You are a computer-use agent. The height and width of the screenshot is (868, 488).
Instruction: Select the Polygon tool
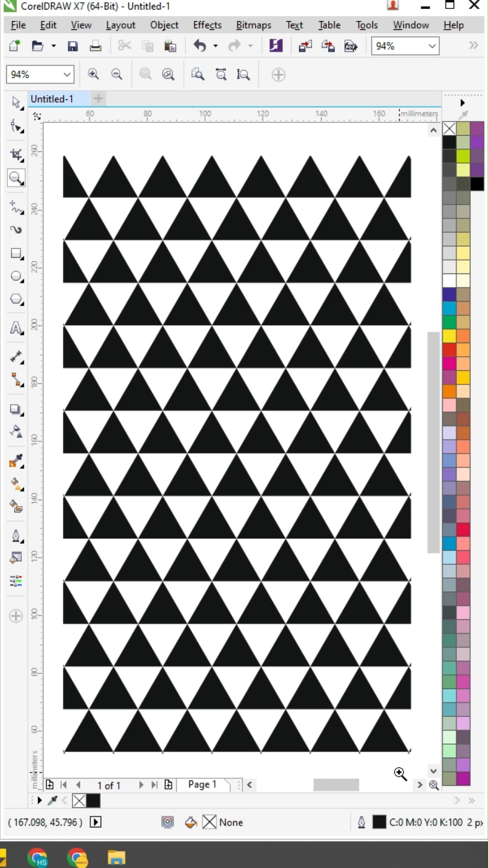click(x=16, y=299)
